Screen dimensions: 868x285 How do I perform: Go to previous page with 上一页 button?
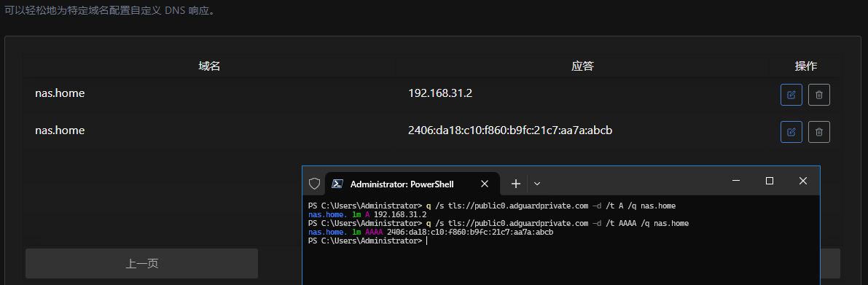(141, 263)
